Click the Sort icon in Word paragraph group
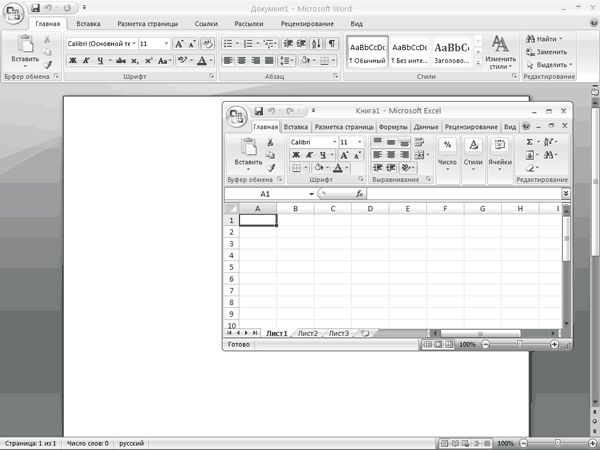Screen dimensions: 600x450 click(x=316, y=44)
